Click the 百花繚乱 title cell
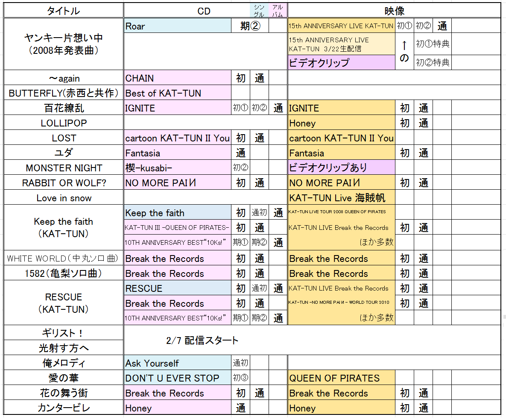The image size is (506, 420). [64, 108]
